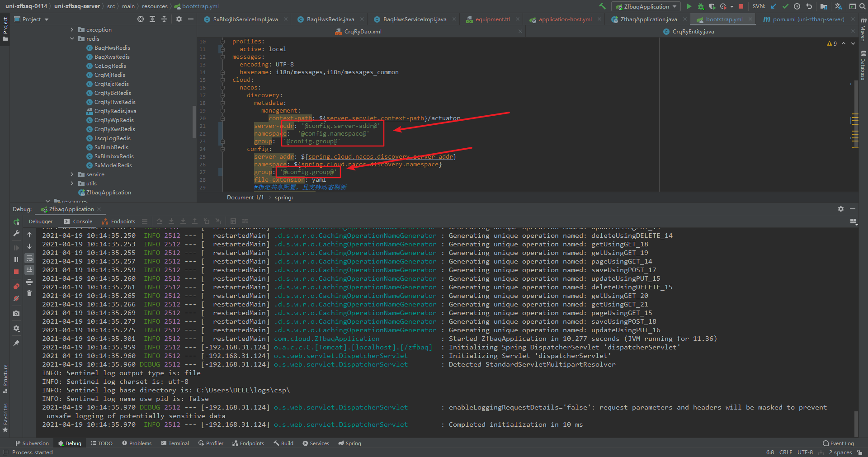
Task: Stop the app with the top toolbar red square
Action: pos(741,6)
